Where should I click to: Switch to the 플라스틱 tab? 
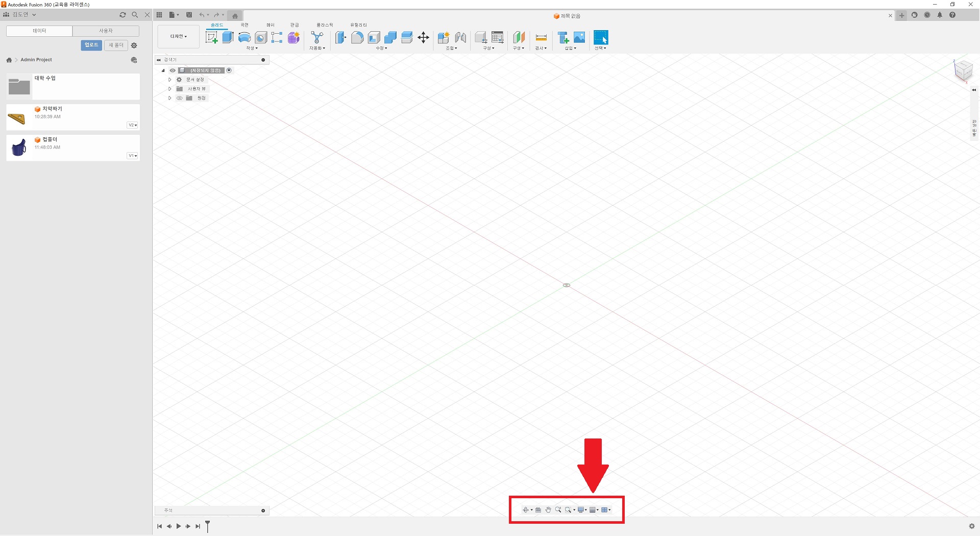[x=325, y=25]
